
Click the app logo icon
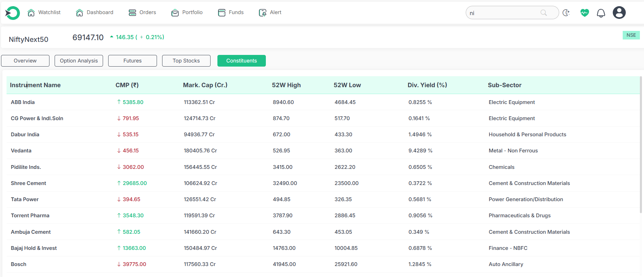12,13
